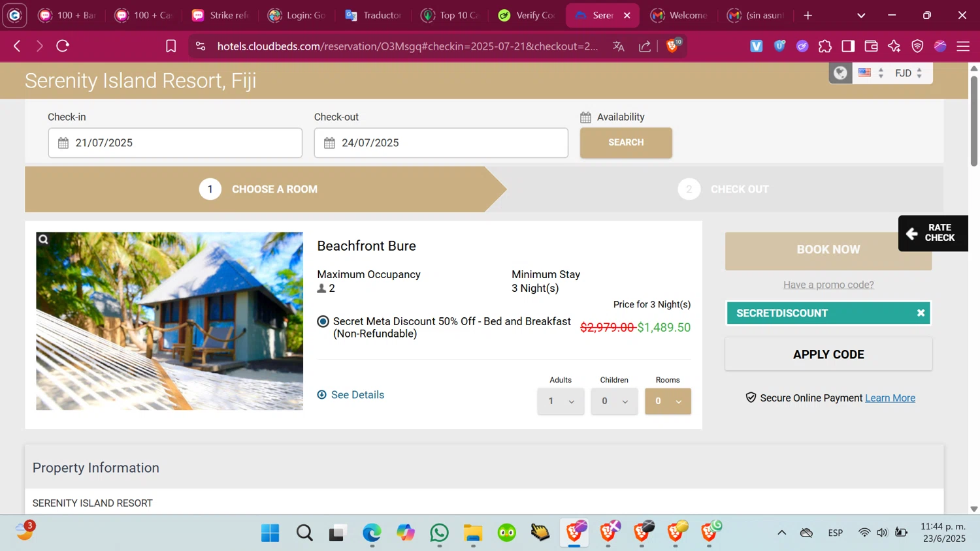The height and width of the screenshot is (551, 980).
Task: Open the VPN shield icon
Action: (917, 46)
